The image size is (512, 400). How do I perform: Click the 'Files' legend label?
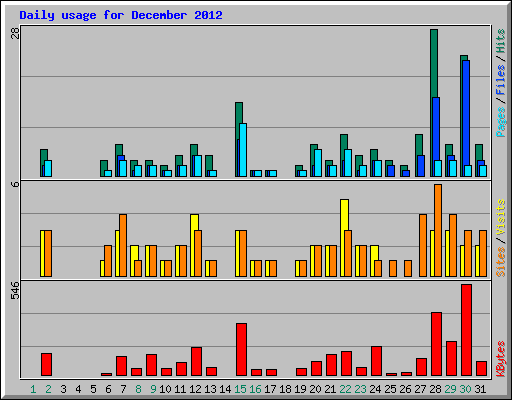pos(501,79)
